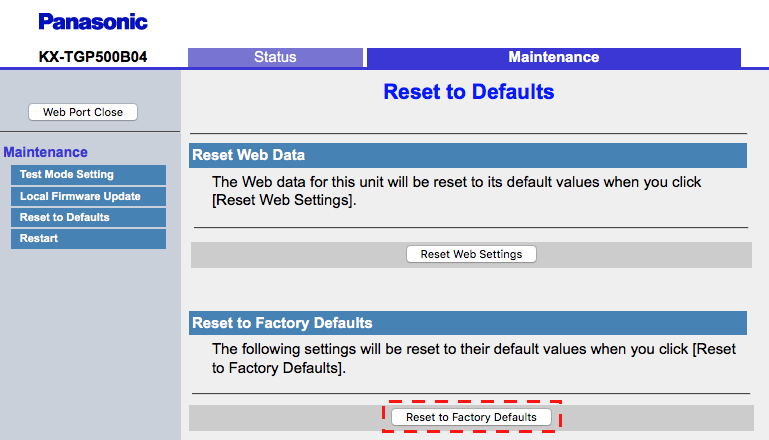Click the KX-TGP500B04 model label
Viewport: 769px width, 440px height.
[x=93, y=57]
